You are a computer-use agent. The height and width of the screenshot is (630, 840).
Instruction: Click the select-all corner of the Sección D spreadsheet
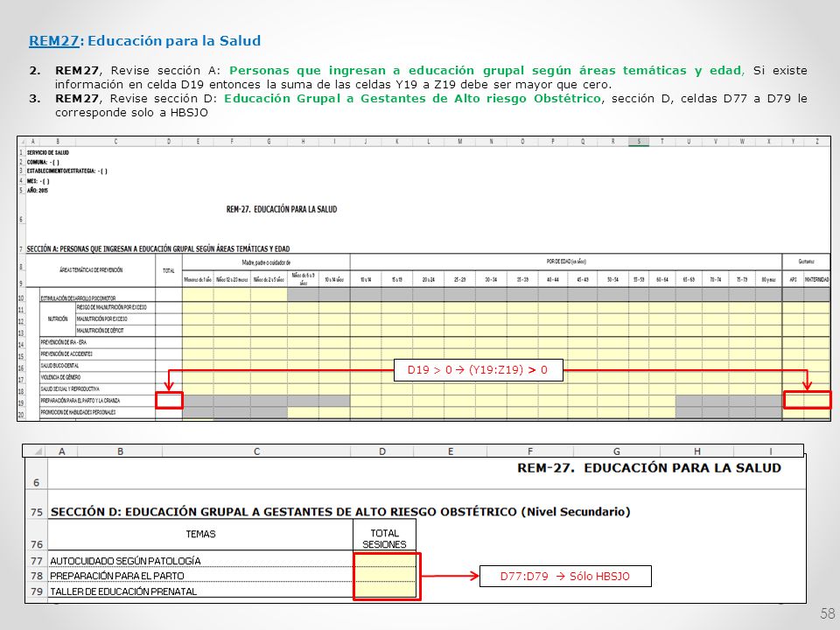(36, 451)
